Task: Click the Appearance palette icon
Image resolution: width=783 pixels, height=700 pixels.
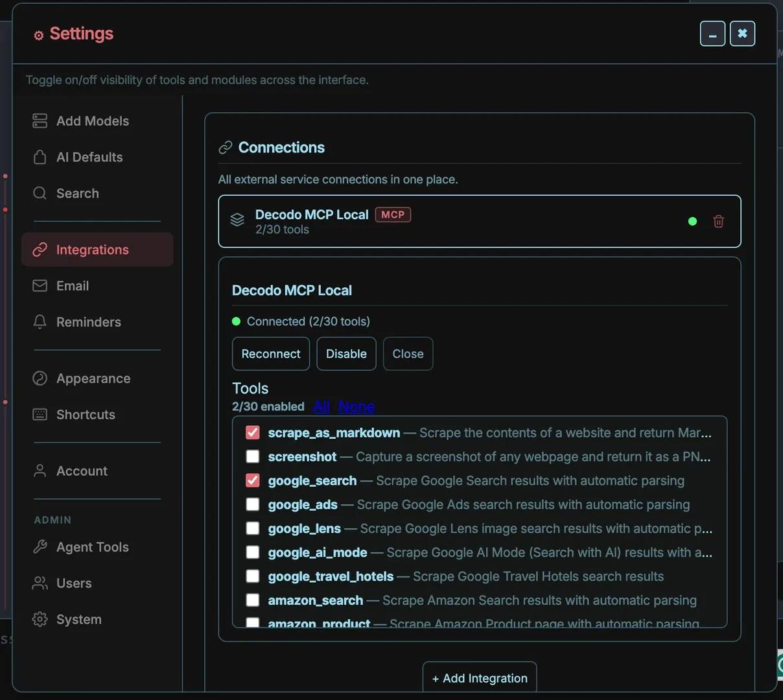Action: 40,379
